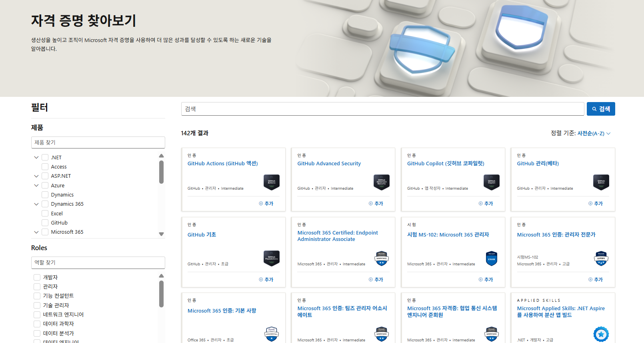Expand the Azure product tree chevron

(36, 185)
